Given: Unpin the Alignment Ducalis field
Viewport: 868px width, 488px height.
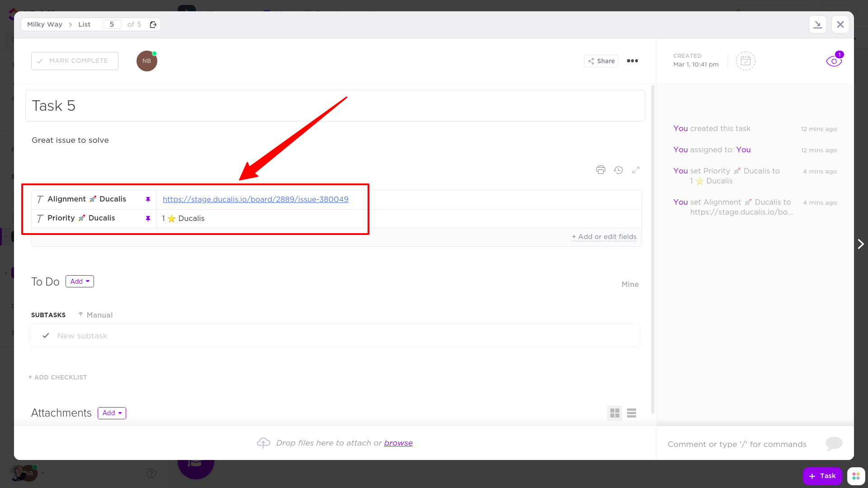Looking at the screenshot, I should 148,199.
